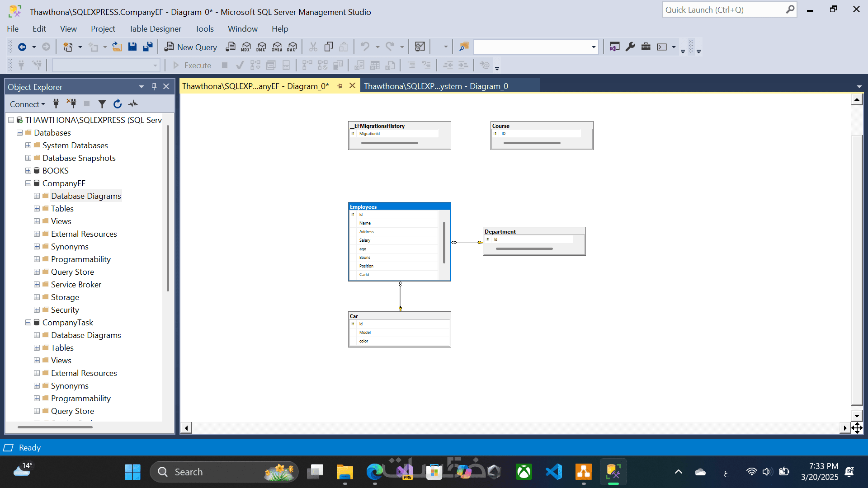Open the Properties wrench icon
Image resolution: width=868 pixels, height=488 pixels.
[630, 47]
